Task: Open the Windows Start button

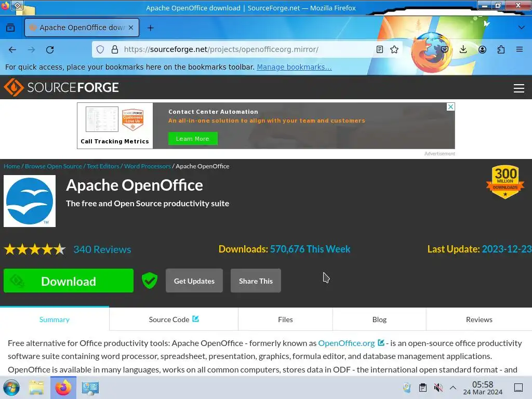Action: click(11, 388)
